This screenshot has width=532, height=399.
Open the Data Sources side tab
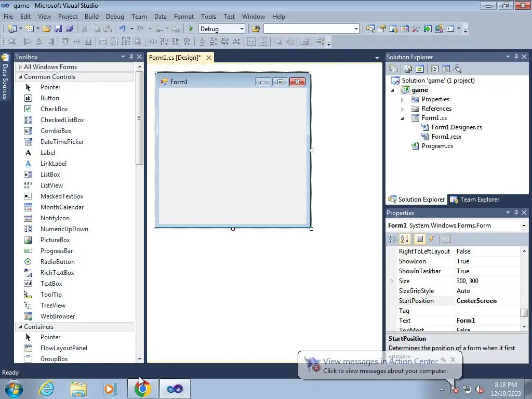click(5, 77)
